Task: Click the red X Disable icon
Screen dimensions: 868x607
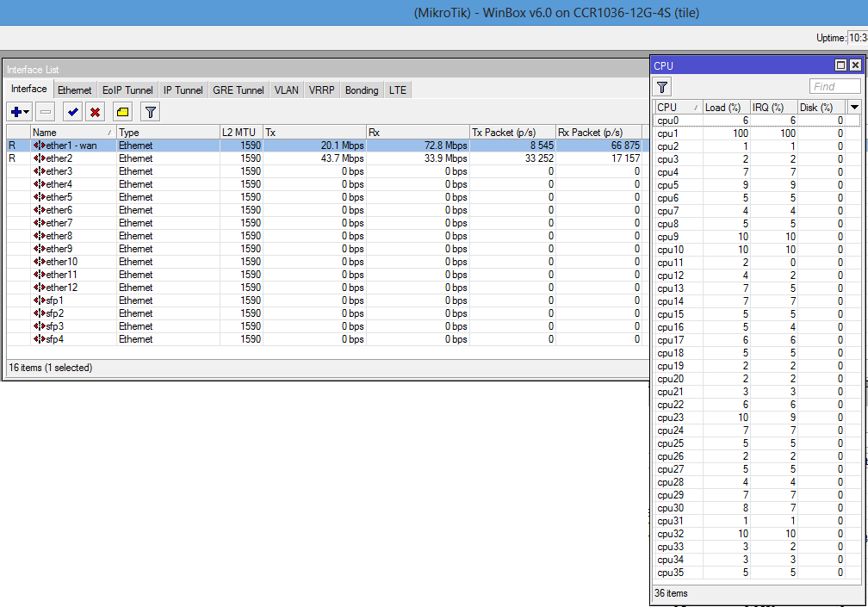Action: pyautogui.click(x=96, y=112)
